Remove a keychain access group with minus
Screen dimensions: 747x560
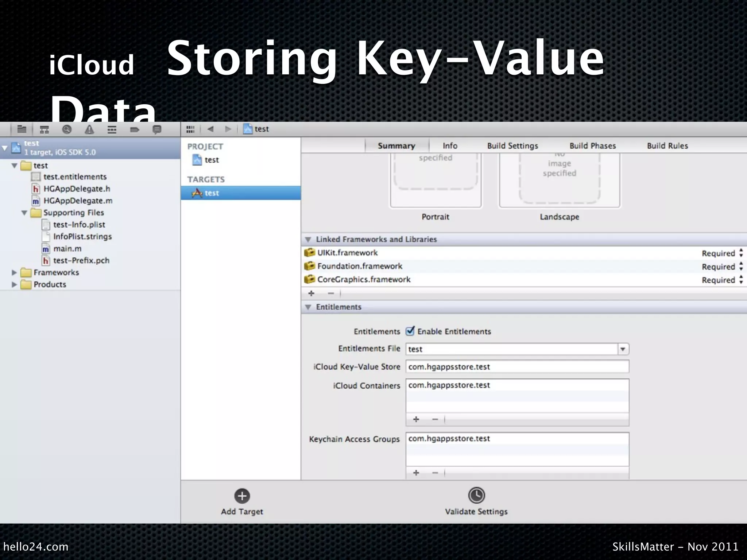[x=435, y=473]
